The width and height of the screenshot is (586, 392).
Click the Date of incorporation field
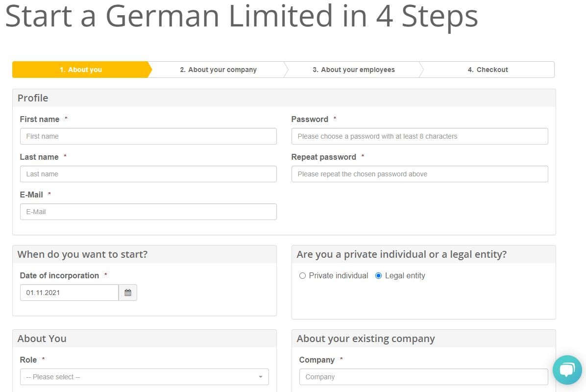(70, 293)
